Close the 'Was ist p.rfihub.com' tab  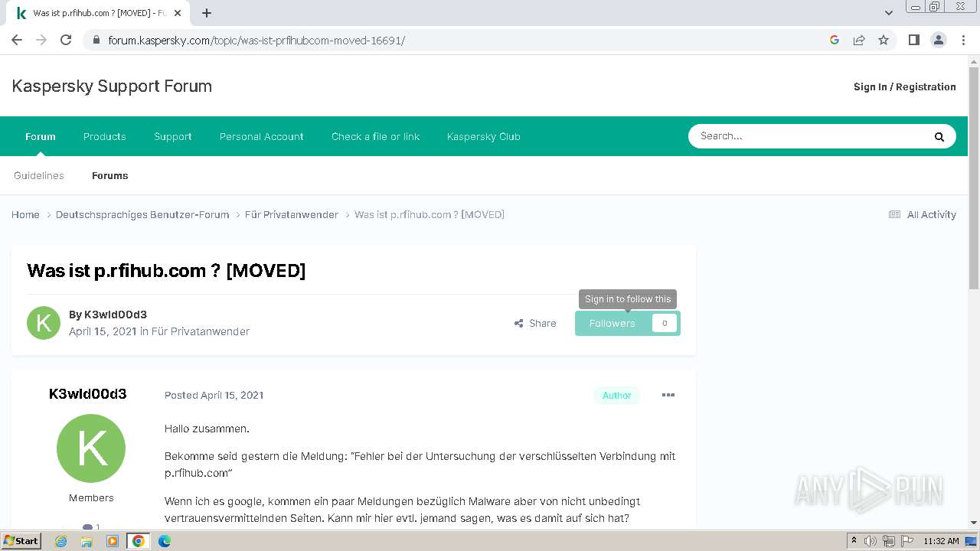click(178, 13)
